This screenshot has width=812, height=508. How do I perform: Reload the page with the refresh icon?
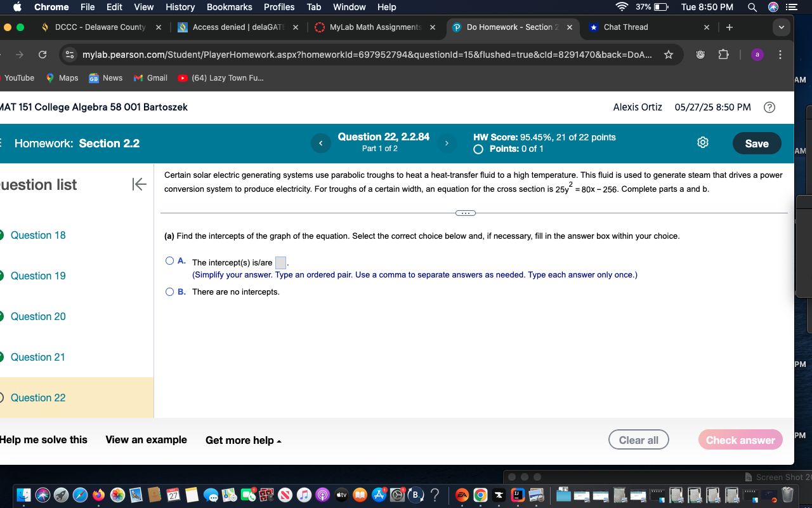[x=42, y=55]
